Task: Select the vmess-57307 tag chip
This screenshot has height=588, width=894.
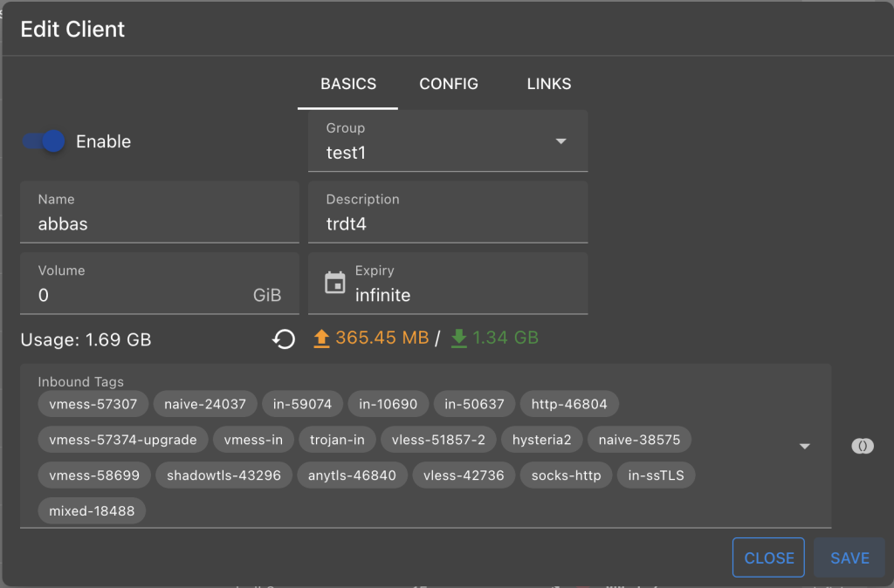Action: coord(93,404)
